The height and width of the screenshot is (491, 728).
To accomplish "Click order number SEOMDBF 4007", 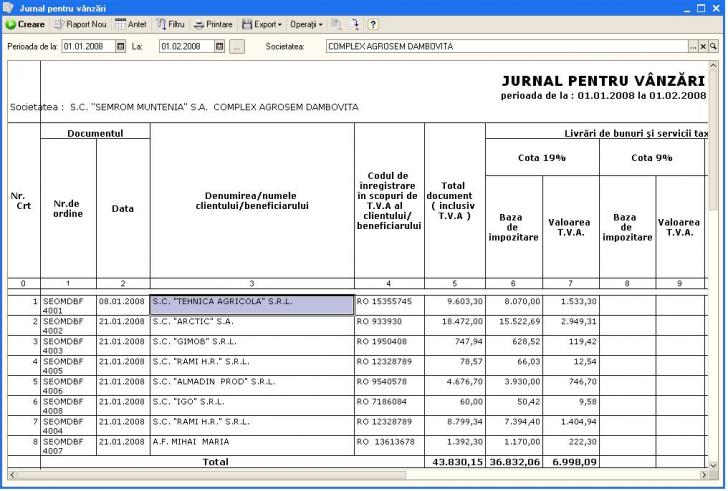I will 68,446.
